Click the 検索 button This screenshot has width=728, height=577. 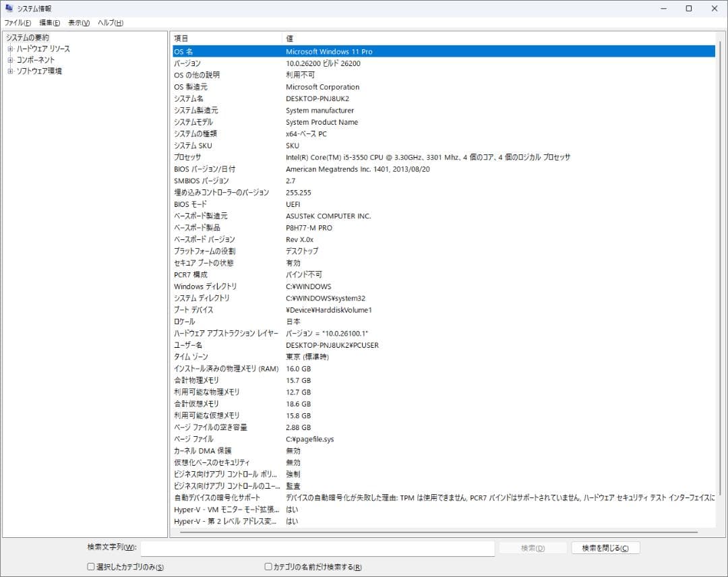(533, 547)
